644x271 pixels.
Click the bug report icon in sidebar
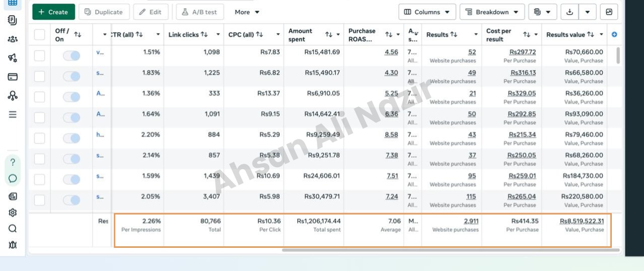coord(13,245)
